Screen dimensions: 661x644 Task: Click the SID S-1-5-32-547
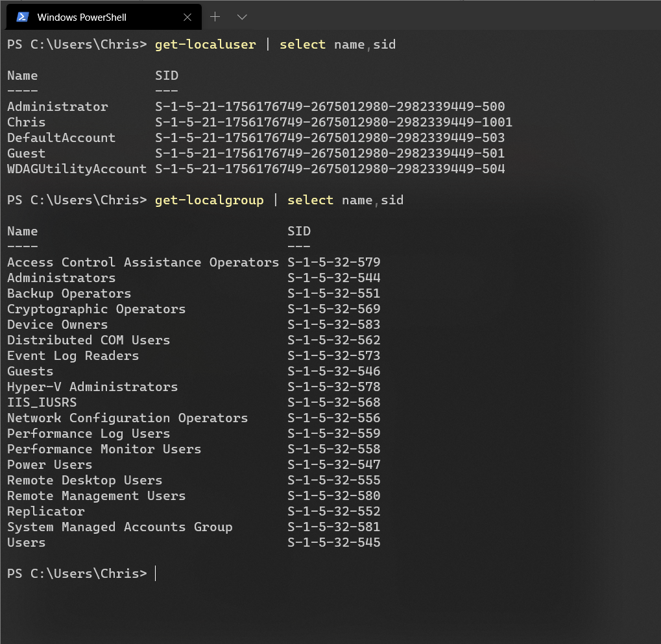[x=334, y=465]
